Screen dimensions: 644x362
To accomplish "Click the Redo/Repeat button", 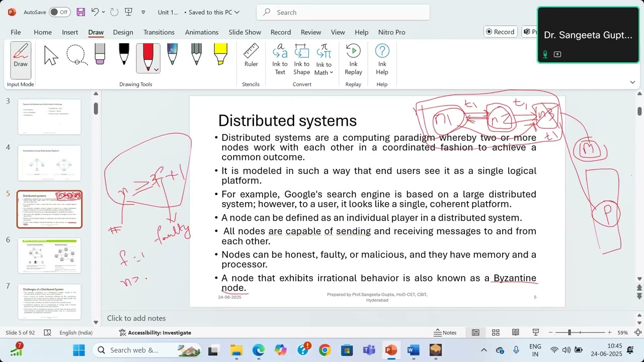I will coord(114,12).
